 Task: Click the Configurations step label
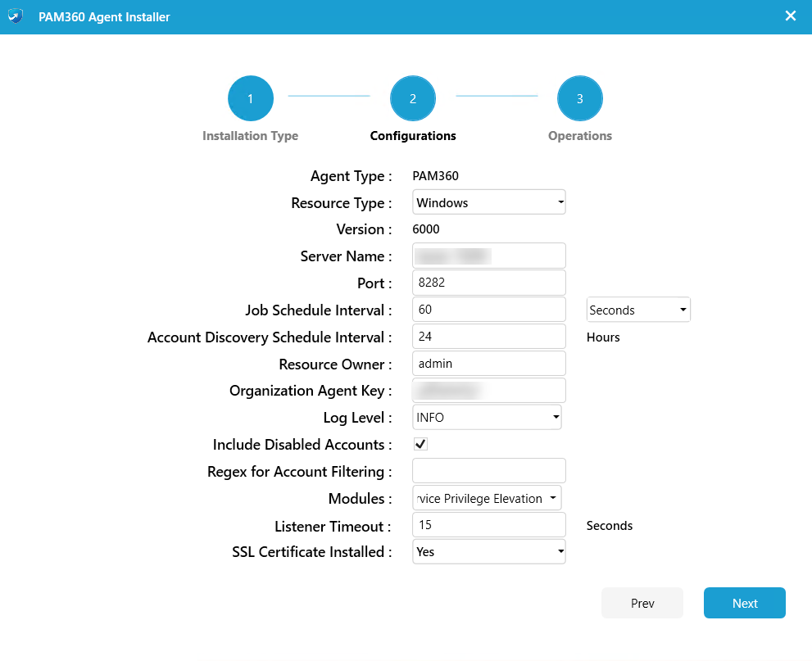(413, 136)
